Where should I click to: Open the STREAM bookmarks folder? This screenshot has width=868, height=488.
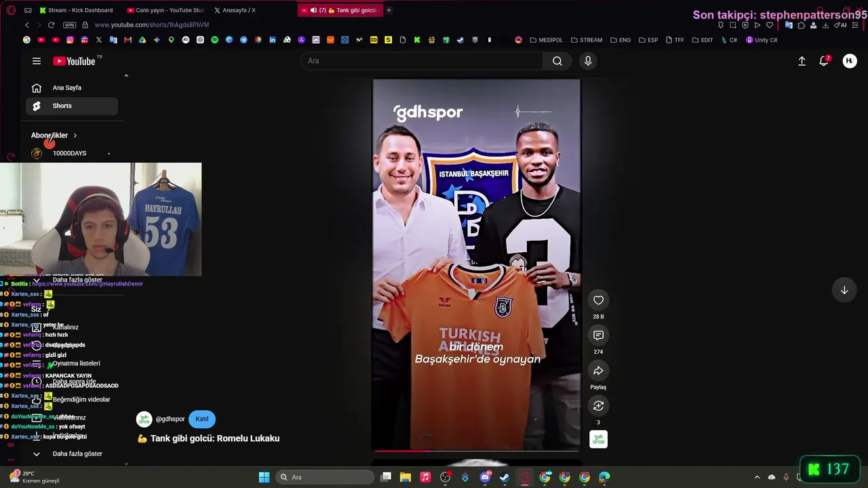pyautogui.click(x=587, y=40)
